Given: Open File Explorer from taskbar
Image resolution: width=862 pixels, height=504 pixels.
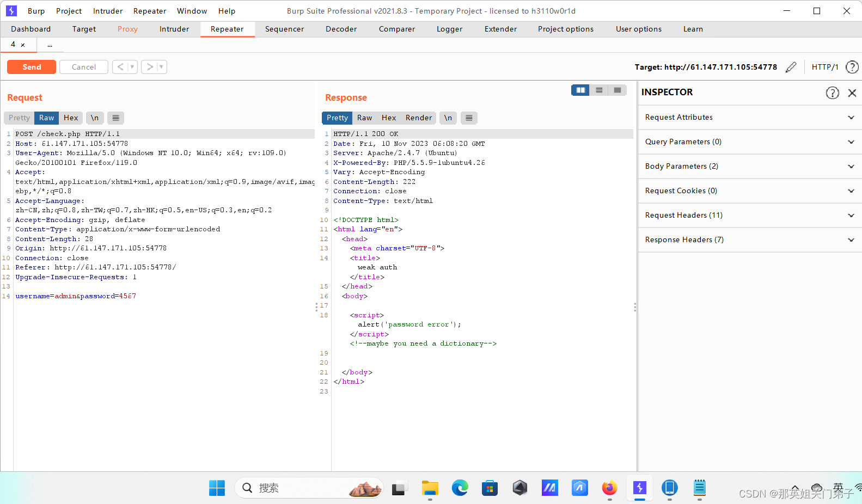Looking at the screenshot, I should click(430, 488).
